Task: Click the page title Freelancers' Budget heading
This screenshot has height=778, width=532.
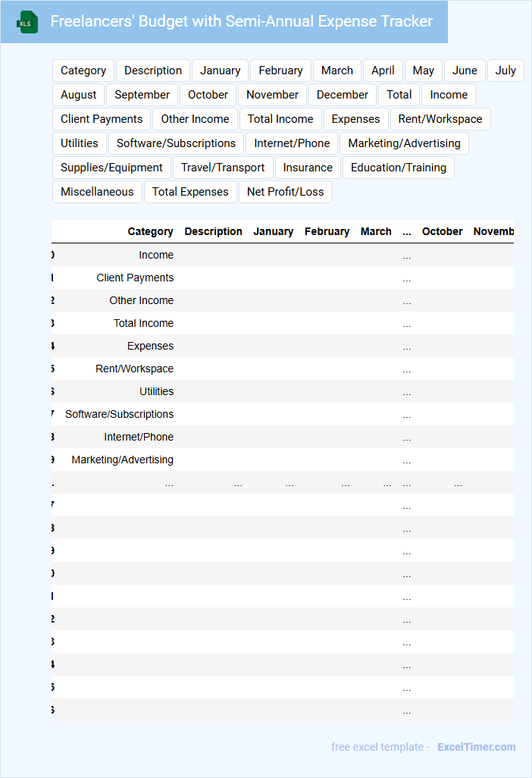Action: tap(242, 21)
